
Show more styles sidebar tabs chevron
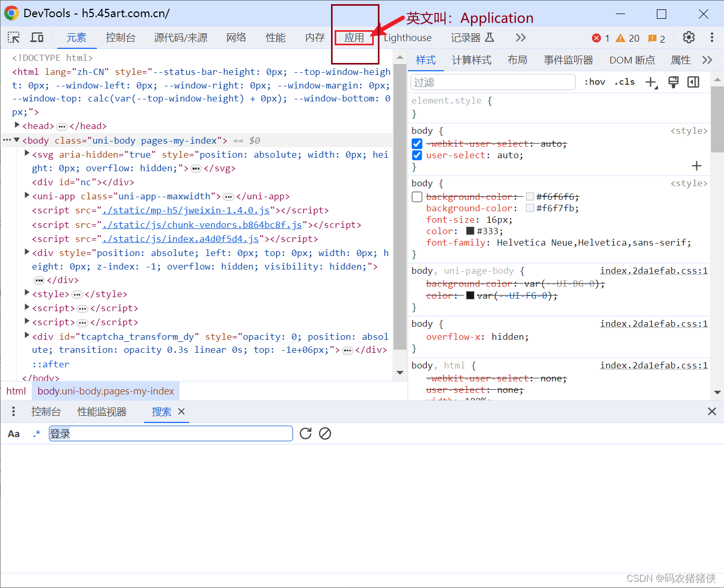point(707,60)
